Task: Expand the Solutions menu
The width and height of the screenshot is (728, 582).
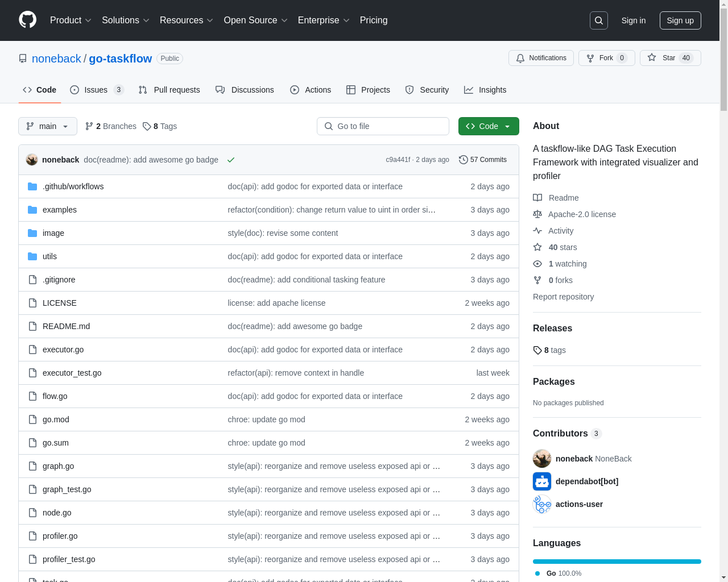Action: 126,20
